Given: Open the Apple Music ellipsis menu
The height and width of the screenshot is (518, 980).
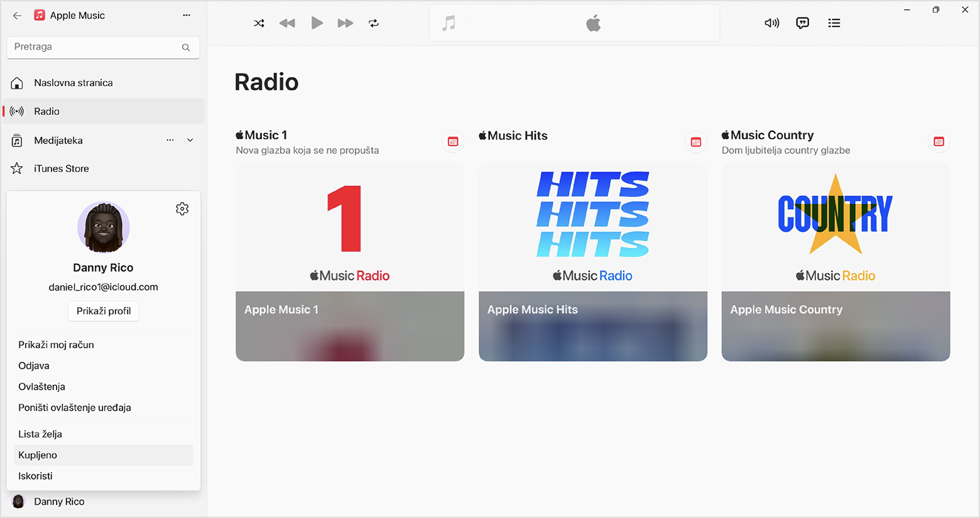Looking at the screenshot, I should coord(186,15).
